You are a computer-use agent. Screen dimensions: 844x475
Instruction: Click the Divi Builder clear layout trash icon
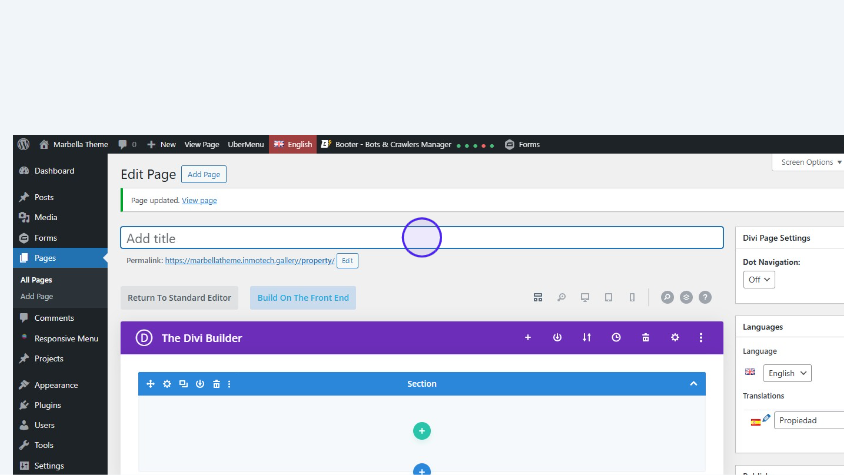click(646, 338)
